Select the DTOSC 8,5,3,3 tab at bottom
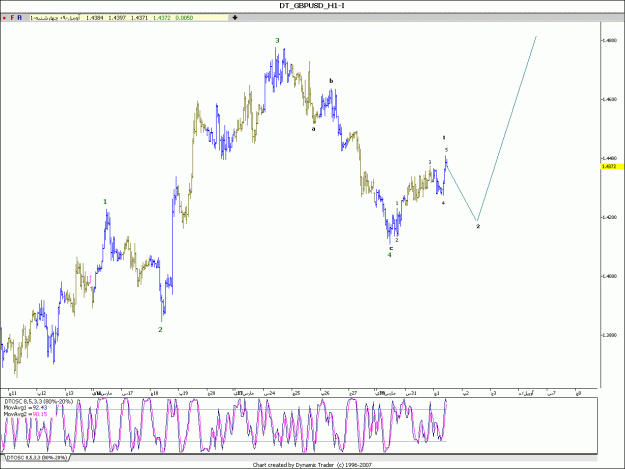 [x=37, y=457]
